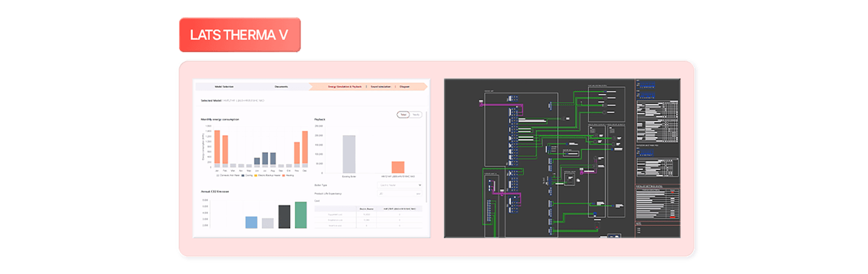Switch to the Sound simulation tab
Image resolution: width=868 pixels, height=274 pixels.
click(x=381, y=87)
